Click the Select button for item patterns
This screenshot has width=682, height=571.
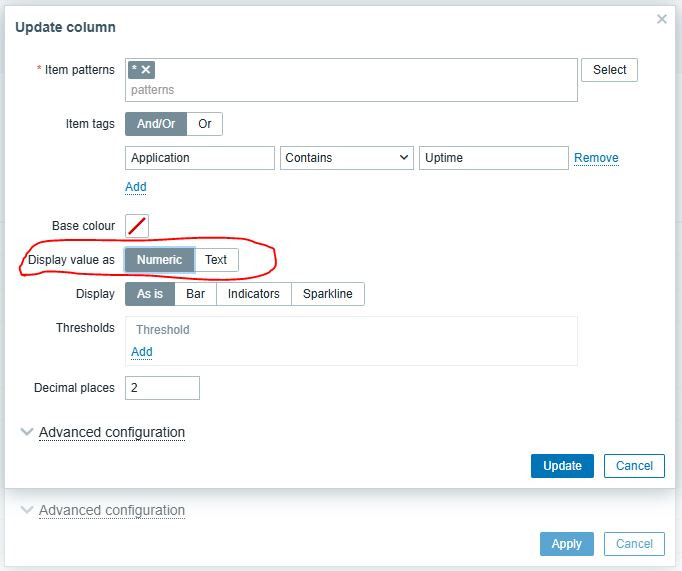(609, 70)
